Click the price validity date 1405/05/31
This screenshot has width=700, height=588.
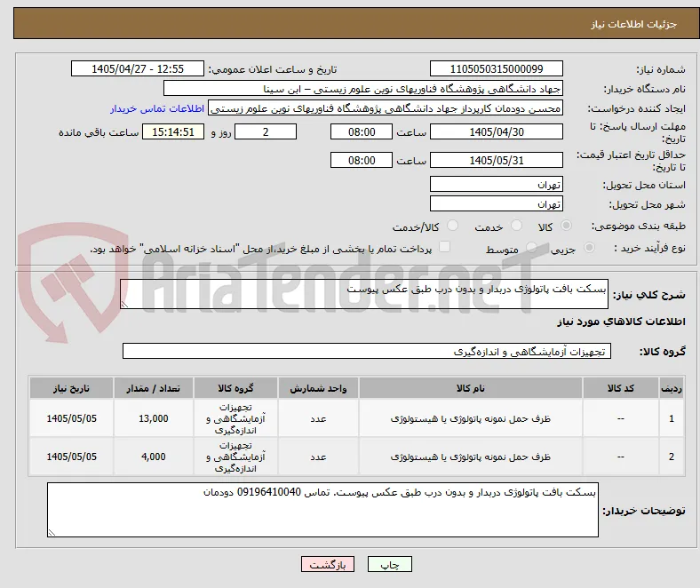click(497, 160)
